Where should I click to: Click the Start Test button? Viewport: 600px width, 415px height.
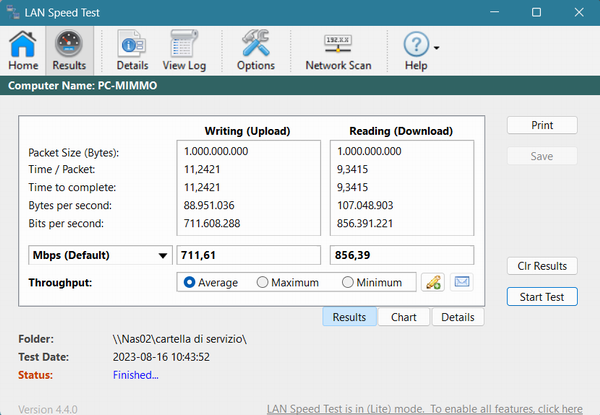coord(542,297)
